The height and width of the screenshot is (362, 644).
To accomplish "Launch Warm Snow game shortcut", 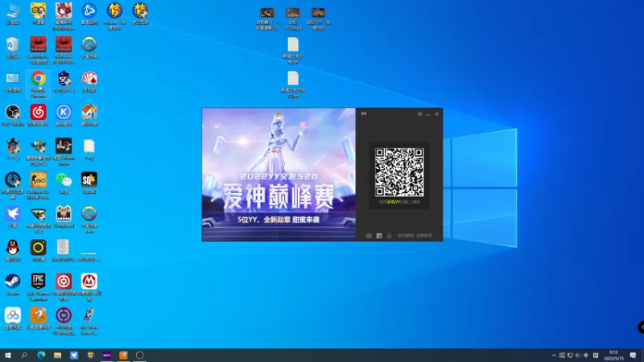I will [x=64, y=152].
